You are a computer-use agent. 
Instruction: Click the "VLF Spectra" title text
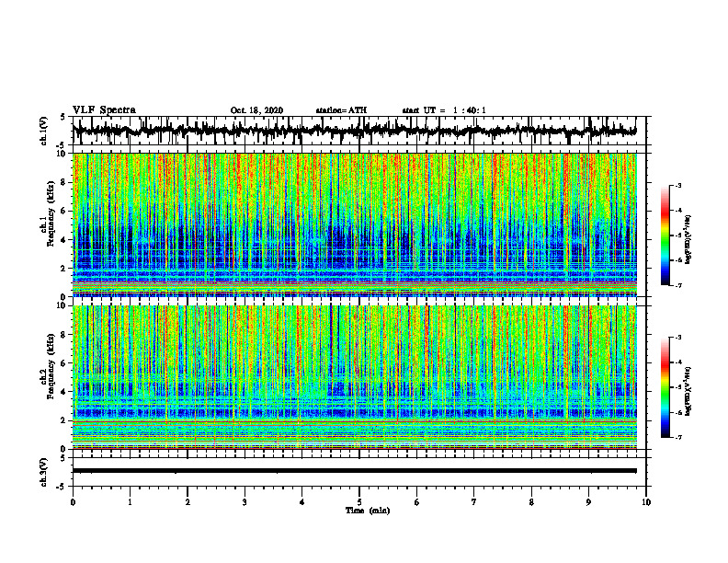click(x=104, y=110)
